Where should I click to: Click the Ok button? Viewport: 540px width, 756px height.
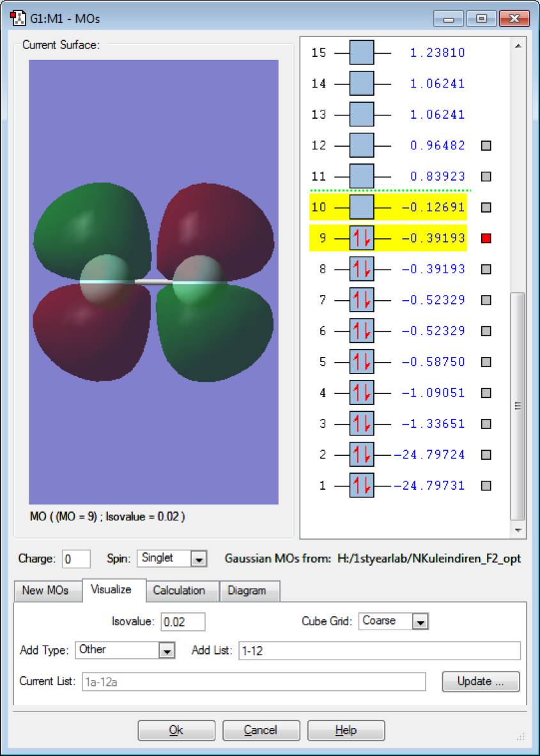(x=176, y=730)
